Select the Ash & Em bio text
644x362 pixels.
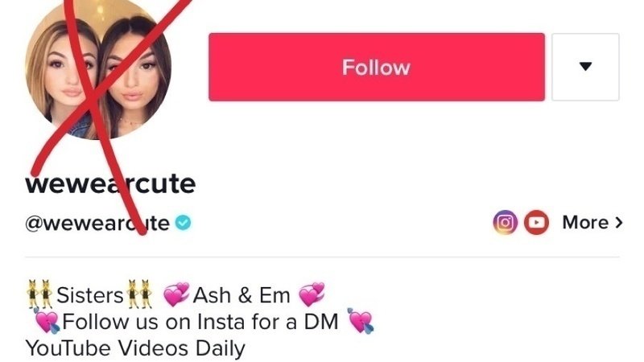[x=242, y=295]
